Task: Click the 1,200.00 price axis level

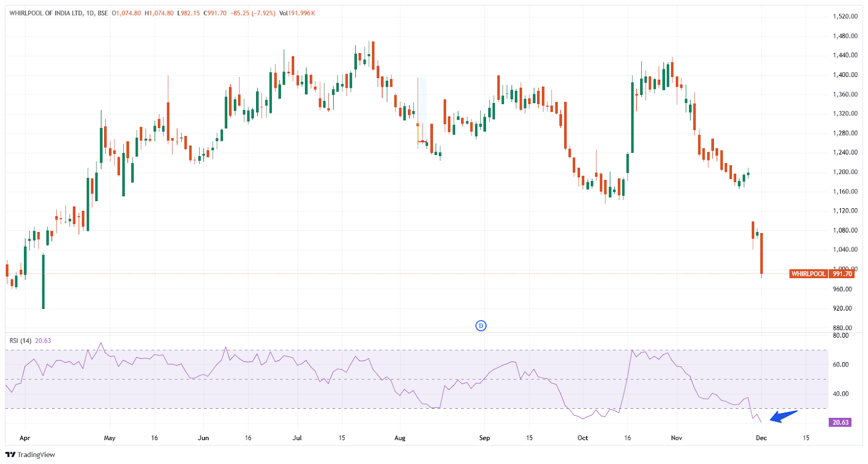Action: pos(845,172)
